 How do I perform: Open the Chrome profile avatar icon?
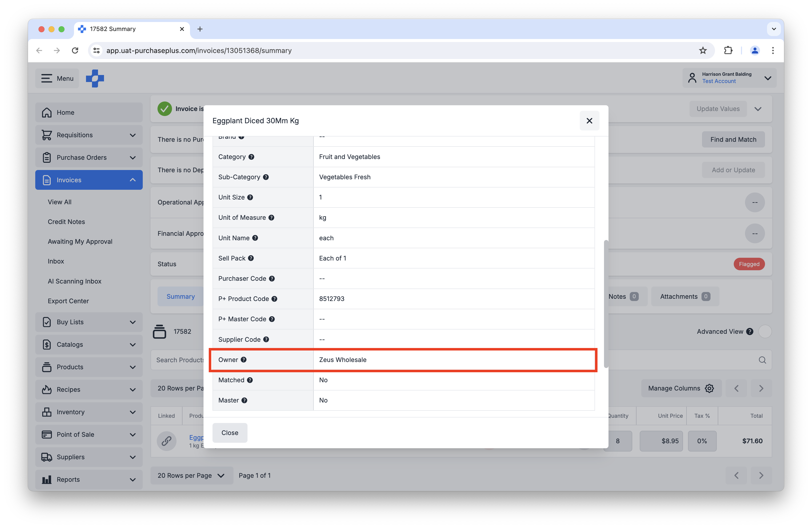coord(755,50)
